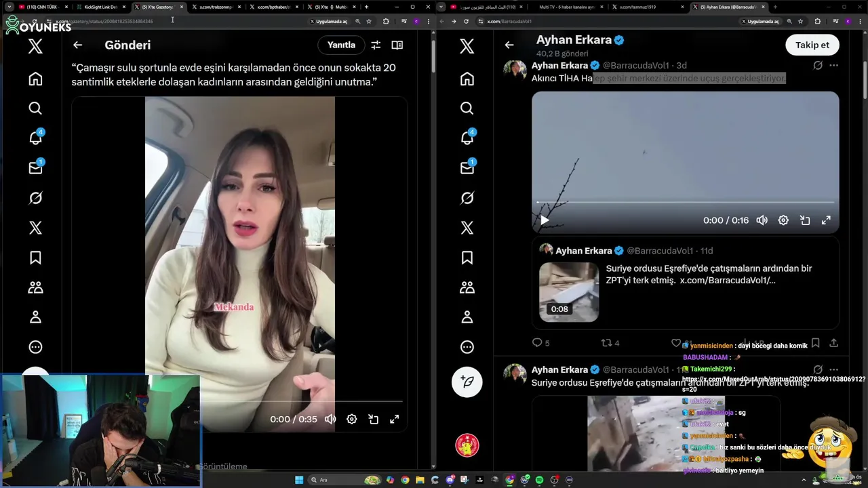The height and width of the screenshot is (488, 868).
Task: Click X logo at top of left window sidebar
Action: click(x=35, y=46)
